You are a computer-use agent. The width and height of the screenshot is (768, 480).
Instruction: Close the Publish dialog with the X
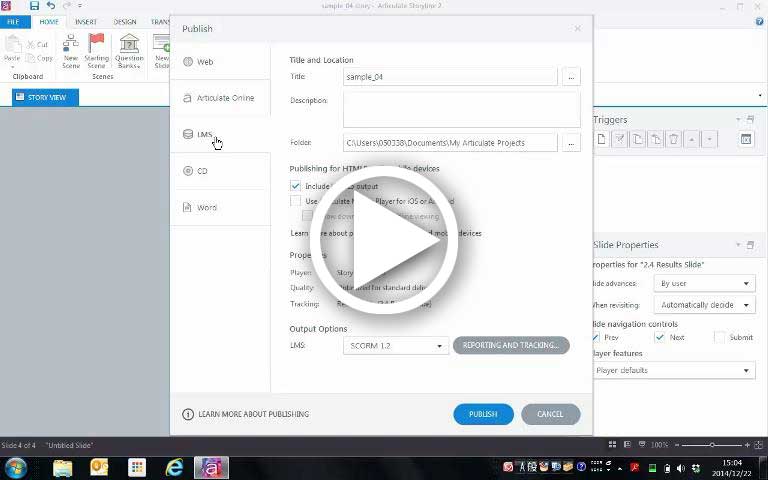[x=577, y=28]
